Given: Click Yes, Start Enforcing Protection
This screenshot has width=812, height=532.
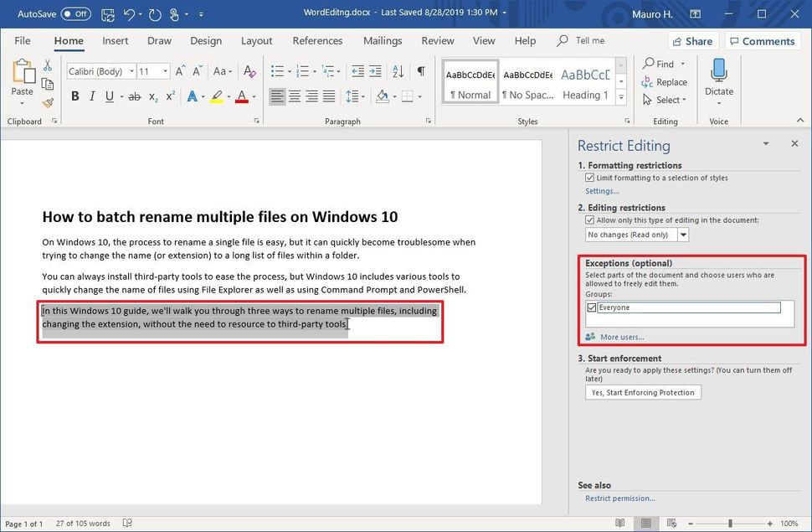Looking at the screenshot, I should (643, 392).
